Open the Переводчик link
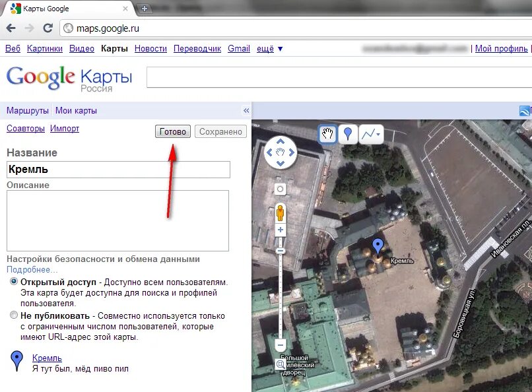The image size is (532, 392). click(x=197, y=48)
